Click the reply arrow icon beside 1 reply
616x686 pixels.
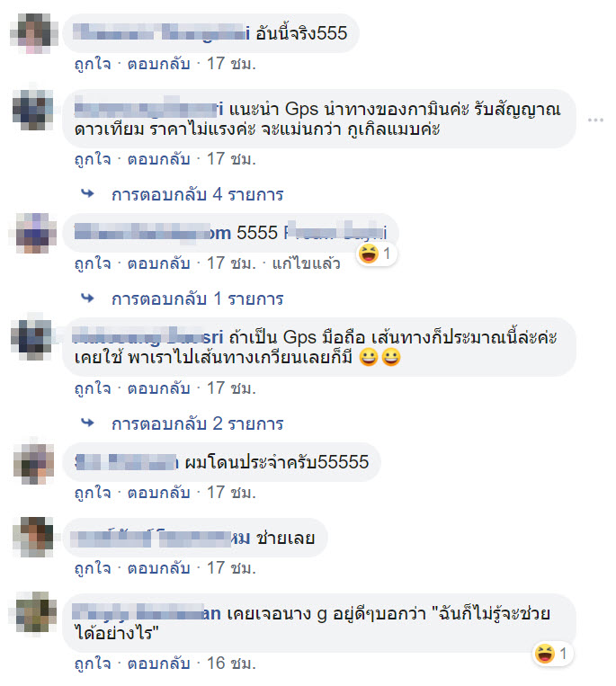pos(87,298)
